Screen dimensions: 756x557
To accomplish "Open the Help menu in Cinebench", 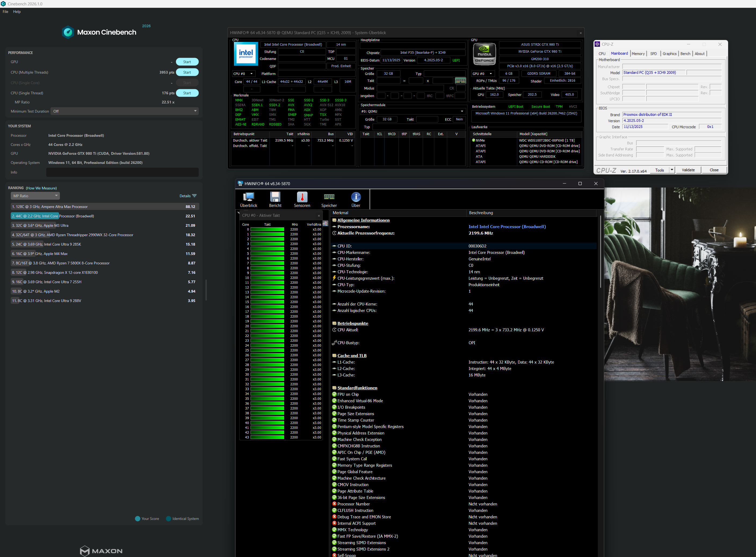I will pyautogui.click(x=17, y=12).
